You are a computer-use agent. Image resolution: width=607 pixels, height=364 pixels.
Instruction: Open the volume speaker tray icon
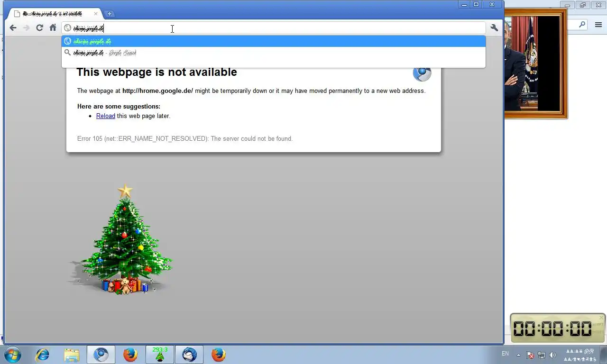pos(552,355)
